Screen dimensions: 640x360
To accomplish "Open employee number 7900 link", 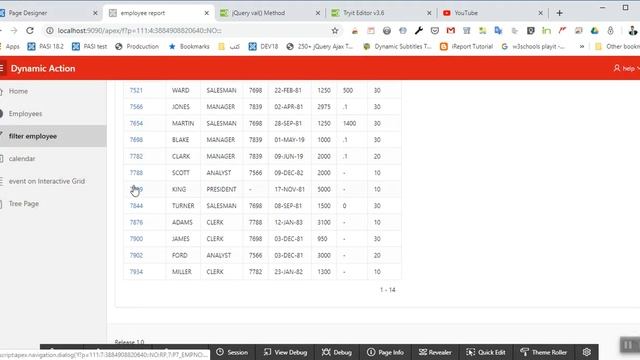I will pos(136,239).
